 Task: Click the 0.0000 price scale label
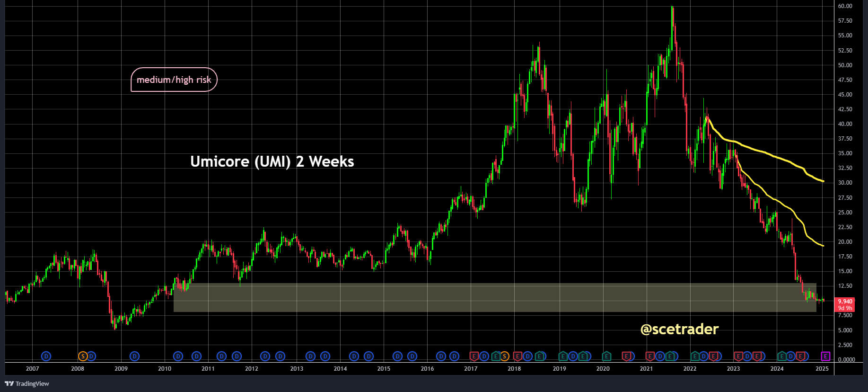coord(846,360)
